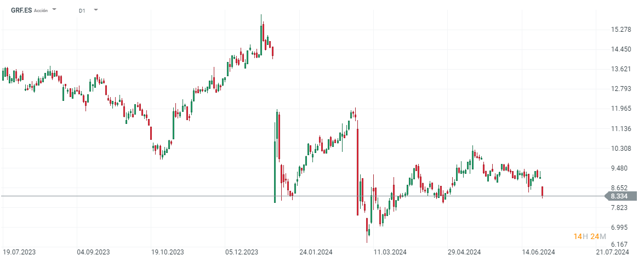Image resolution: width=644 pixels, height=261 pixels.
Task: Click the 29.04.2024 date marker
Action: click(x=464, y=252)
